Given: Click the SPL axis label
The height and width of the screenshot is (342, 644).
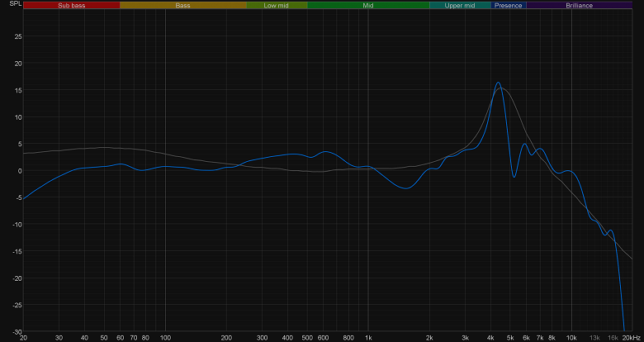Looking at the screenshot, I should pyautogui.click(x=14, y=3).
